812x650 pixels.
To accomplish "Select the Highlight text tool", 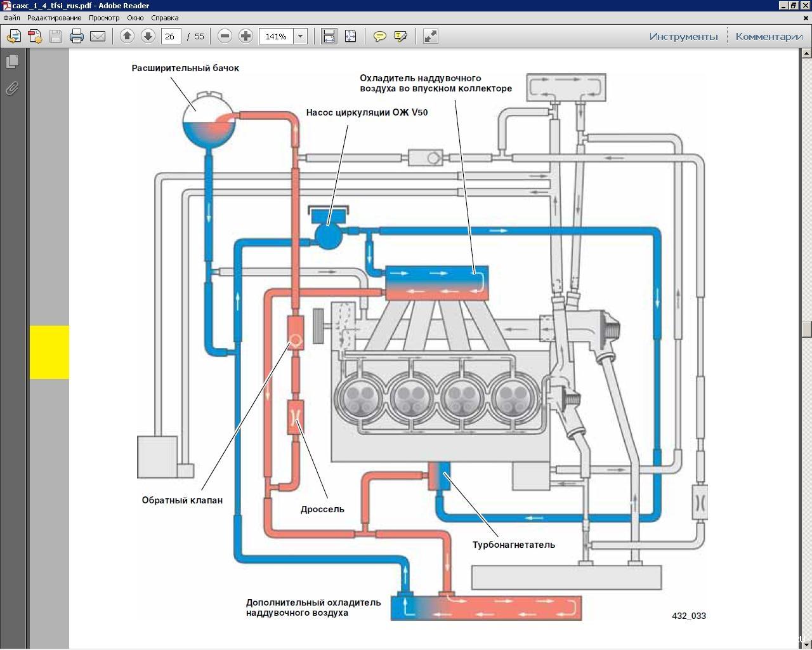I will point(400,36).
